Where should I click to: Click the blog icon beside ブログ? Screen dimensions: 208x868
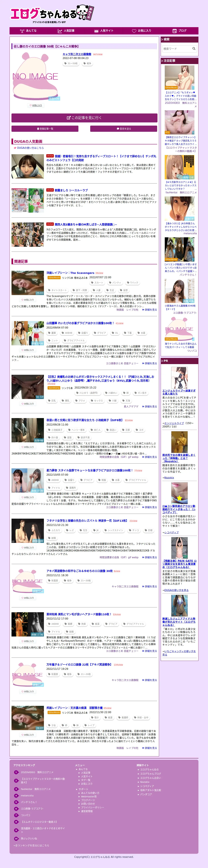click(175, 31)
